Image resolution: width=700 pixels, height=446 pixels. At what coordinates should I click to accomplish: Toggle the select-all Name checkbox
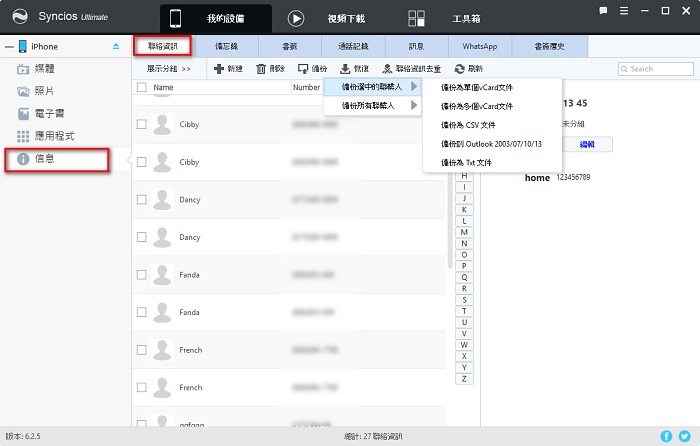tap(142, 87)
